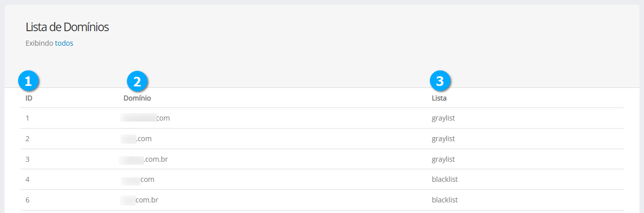Click blacklist value in row ID 4
Viewport: 644px width, 213px height.
(444, 179)
